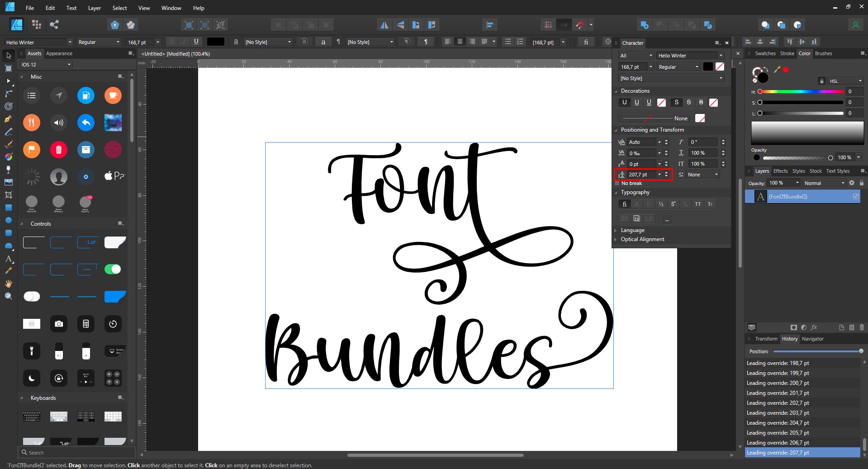Click the leading override 207,7 pt field

point(641,175)
